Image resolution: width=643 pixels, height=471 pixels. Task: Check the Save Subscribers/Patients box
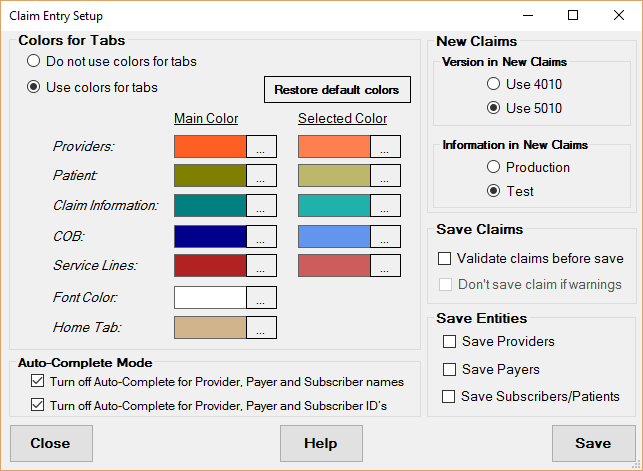click(x=449, y=396)
